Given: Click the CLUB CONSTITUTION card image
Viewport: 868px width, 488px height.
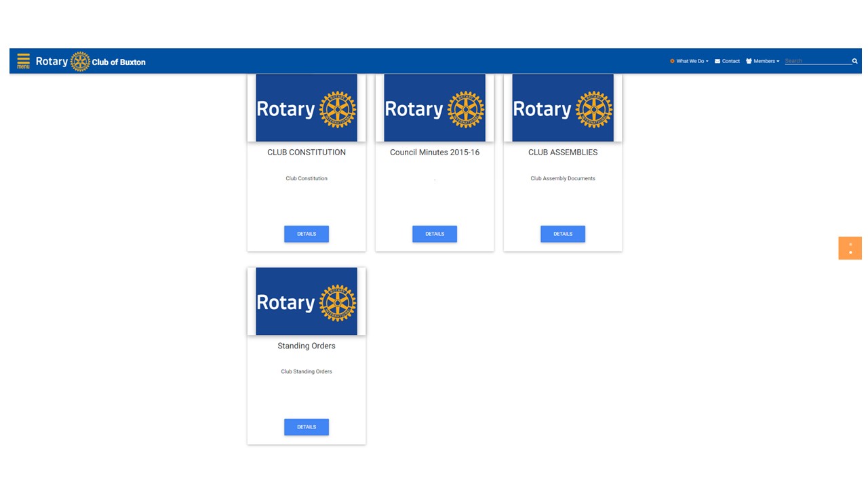Looking at the screenshot, I should (307, 108).
